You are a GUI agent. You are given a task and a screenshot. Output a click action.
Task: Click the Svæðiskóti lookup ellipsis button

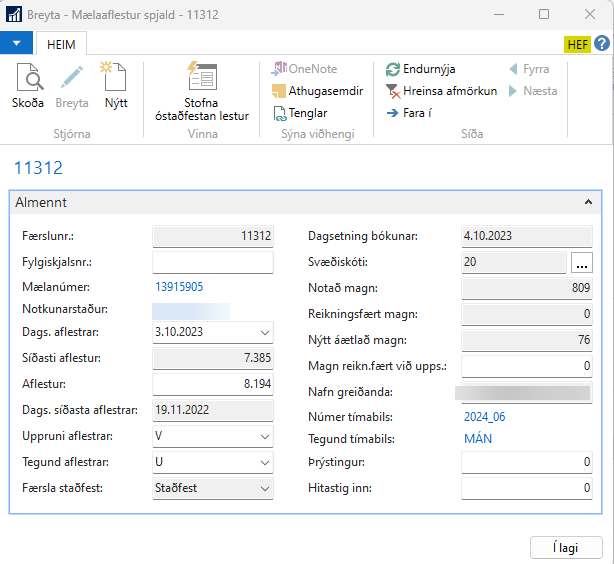[x=583, y=262]
